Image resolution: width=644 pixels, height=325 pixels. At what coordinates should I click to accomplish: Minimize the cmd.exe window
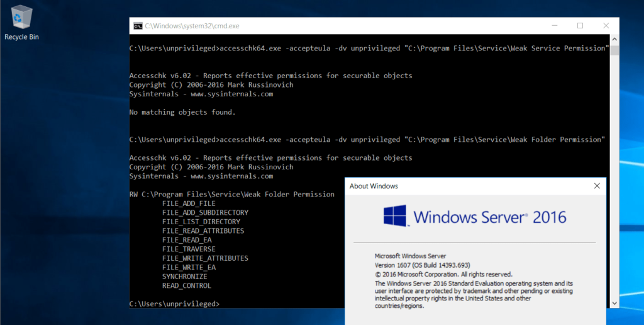555,25
